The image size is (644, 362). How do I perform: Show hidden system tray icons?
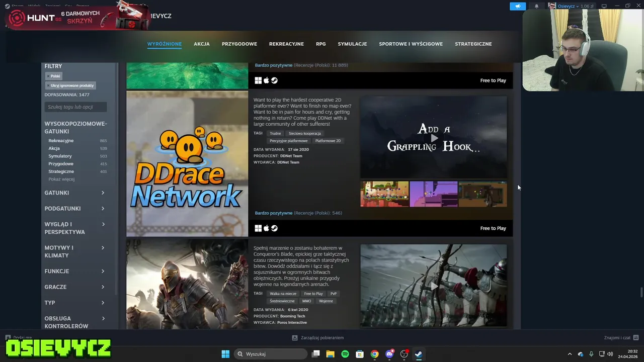[570, 354]
